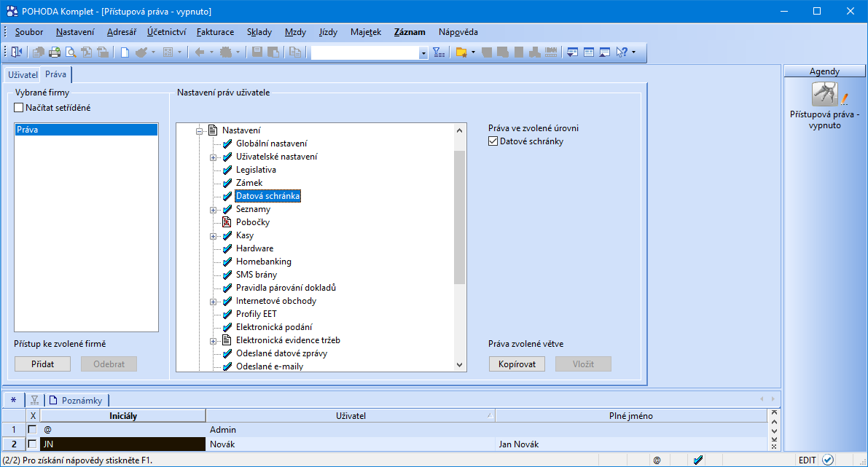The height and width of the screenshot is (467, 868).
Task: Click the disabled Odebrat button
Action: [x=109, y=364]
